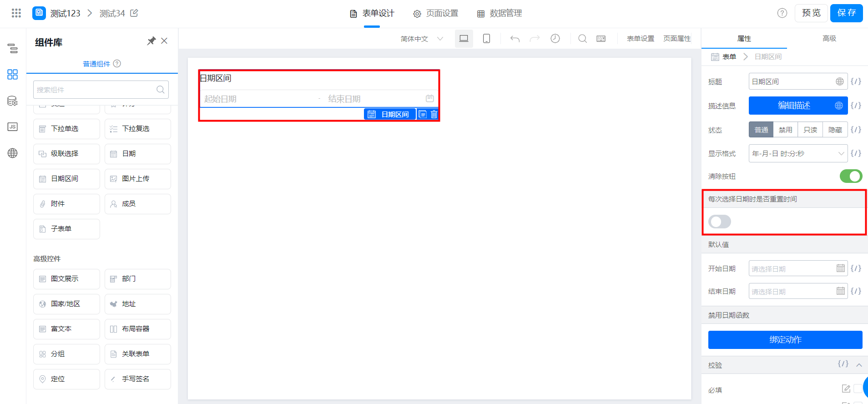Open the app grid menu icon
Viewport: 868px width, 404px height.
coord(16,13)
